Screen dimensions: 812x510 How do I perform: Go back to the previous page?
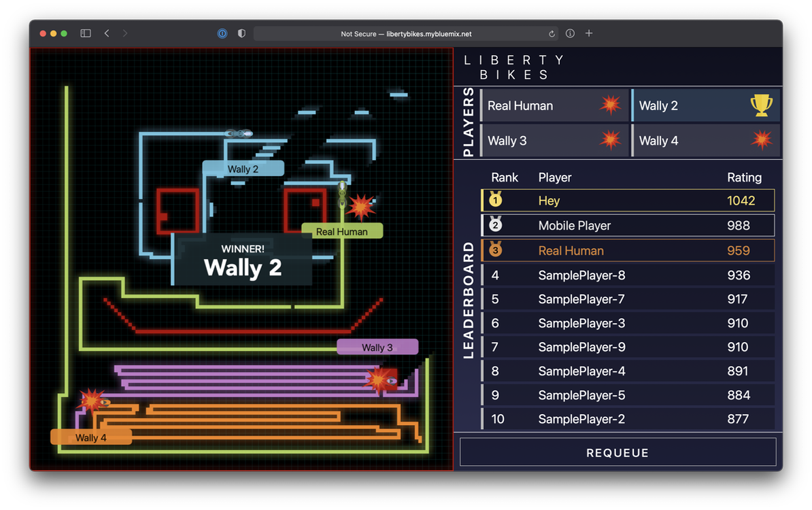click(x=107, y=33)
